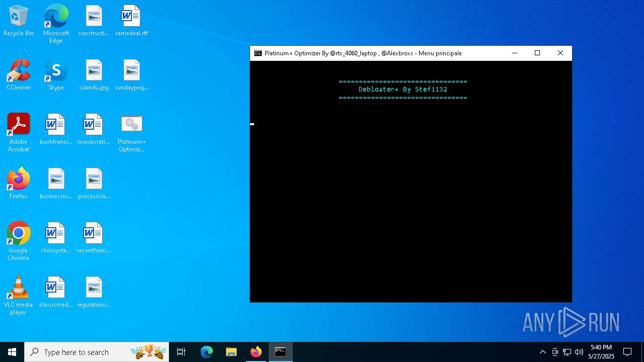Open Firefox from the taskbar
This screenshot has width=644, height=362.
(256, 352)
